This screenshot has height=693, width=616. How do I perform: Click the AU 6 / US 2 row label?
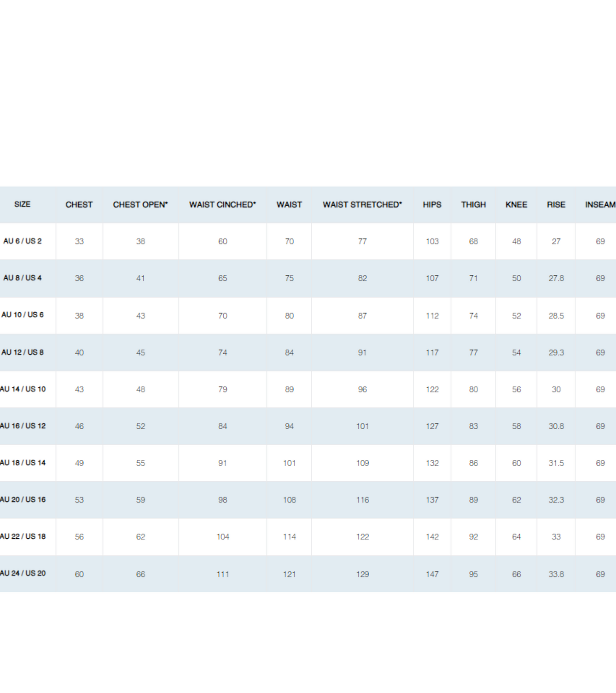(22, 241)
